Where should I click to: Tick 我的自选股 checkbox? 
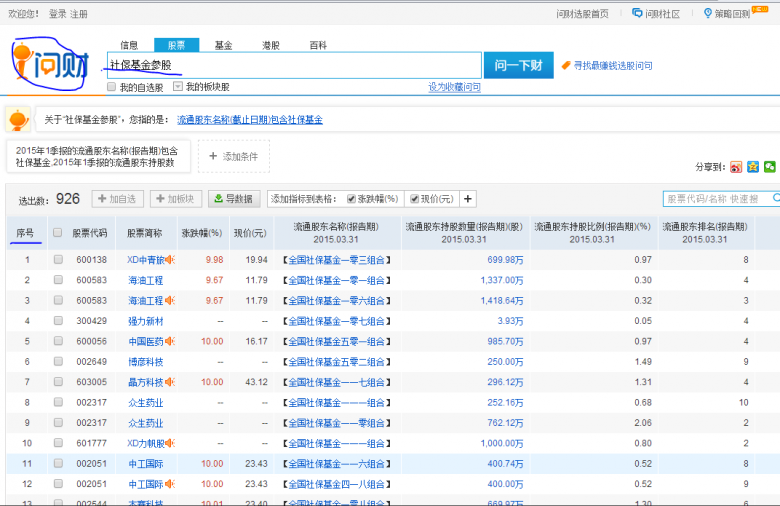point(111,87)
